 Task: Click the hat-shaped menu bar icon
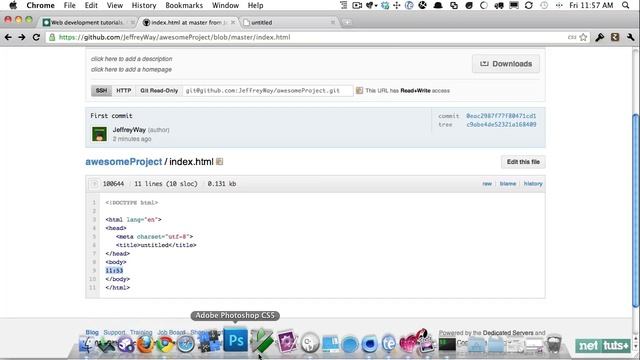[438, 5]
